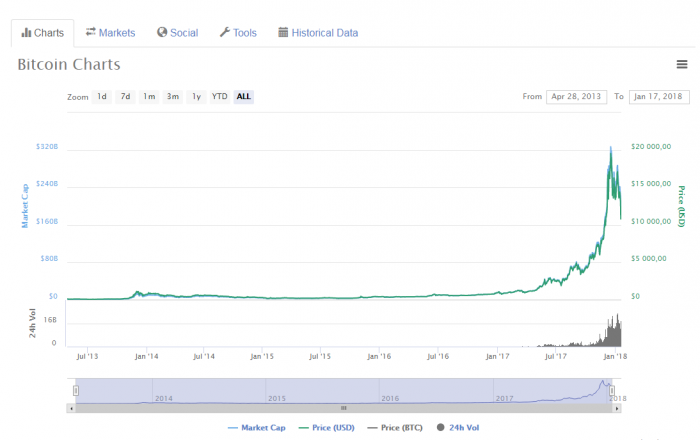Toggle Market Cap series in legend
The image size is (700, 440).
click(256, 428)
